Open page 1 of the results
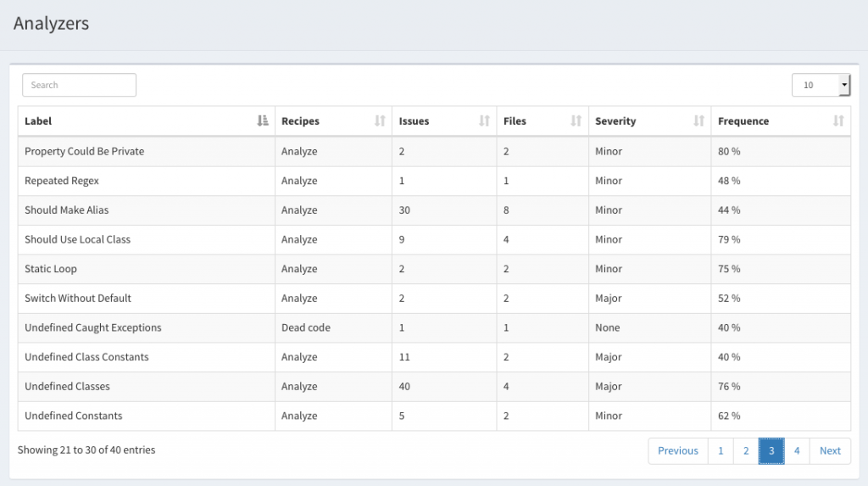 tap(721, 450)
